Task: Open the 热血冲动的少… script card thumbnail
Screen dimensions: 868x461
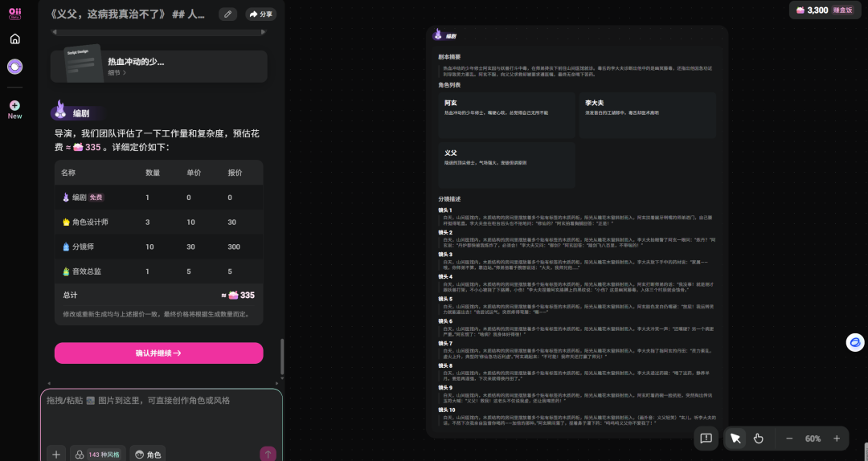Action: coord(83,63)
